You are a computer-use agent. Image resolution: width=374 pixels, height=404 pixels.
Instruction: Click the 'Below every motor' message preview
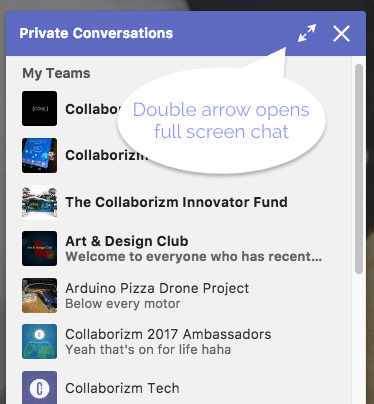coord(123,304)
